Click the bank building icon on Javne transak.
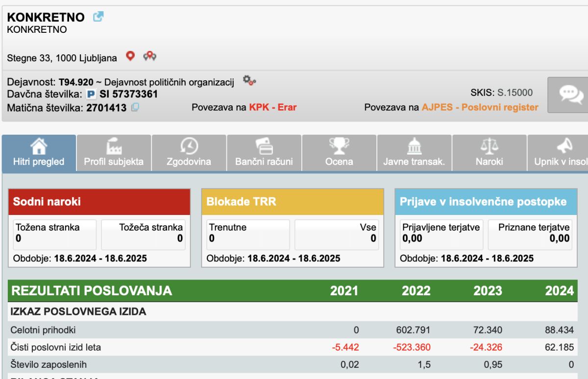Image resolution: width=588 pixels, height=379 pixels. 414,145
